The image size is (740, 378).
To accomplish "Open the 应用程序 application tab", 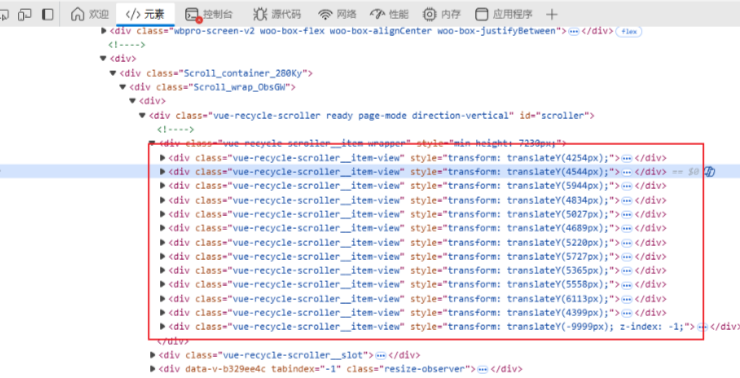I will click(x=504, y=14).
